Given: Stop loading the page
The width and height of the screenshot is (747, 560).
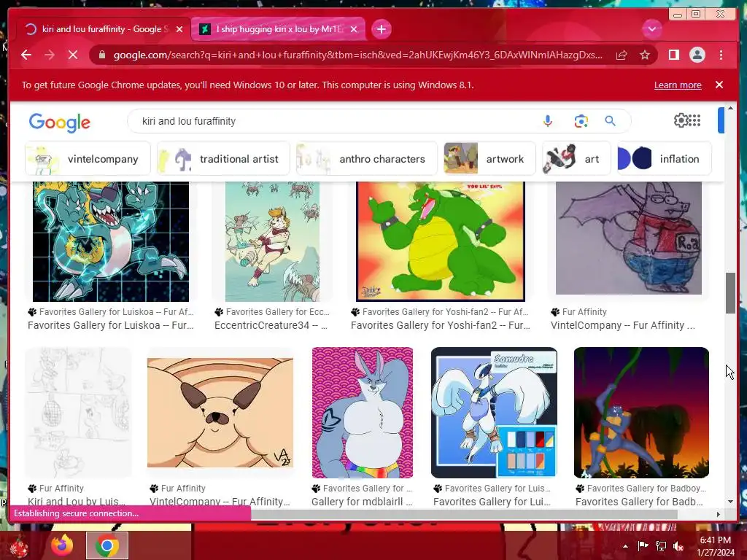Looking at the screenshot, I should pyautogui.click(x=73, y=55).
